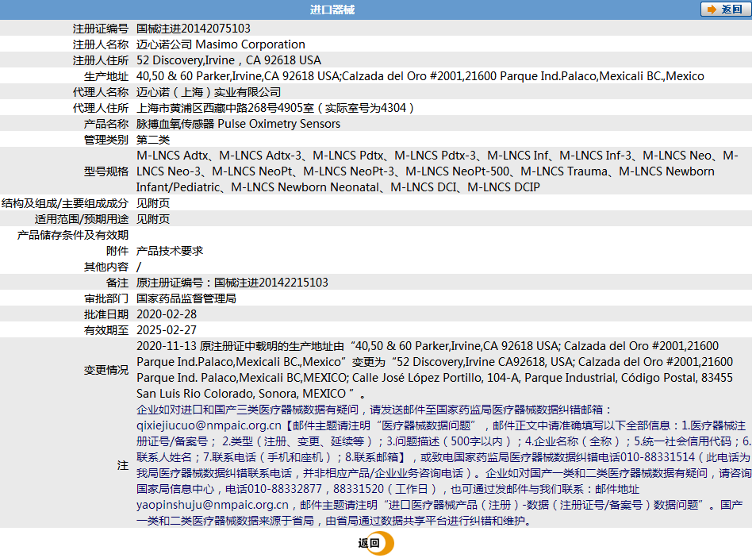Click the 注册人名称 label
This screenshot has width=756, height=558.
coord(101,44)
